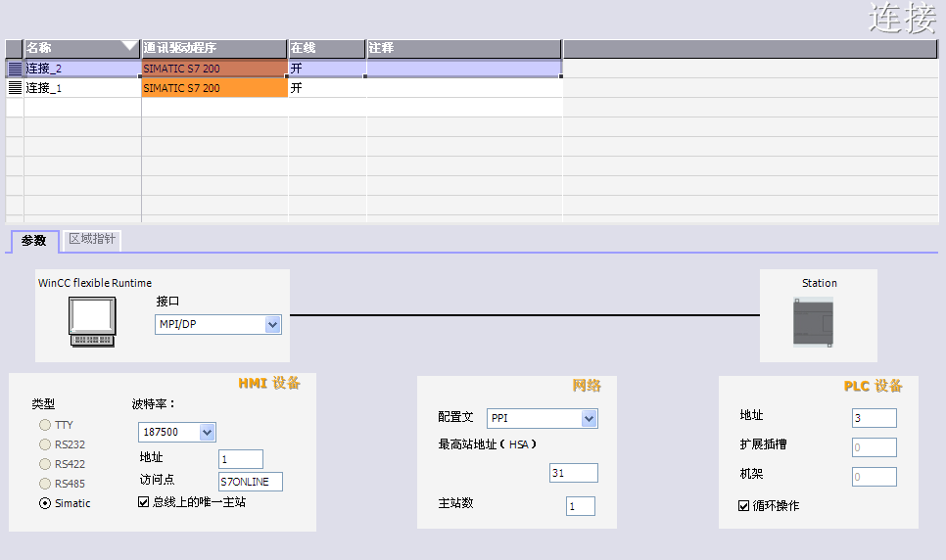Click the row icon for 连接_1

click(15, 88)
